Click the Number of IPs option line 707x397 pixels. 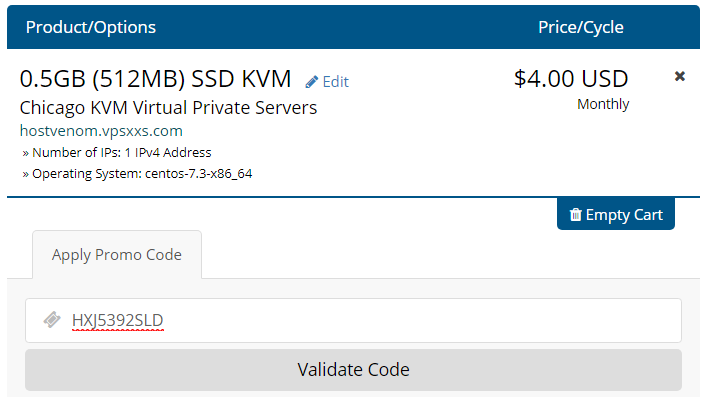pyautogui.click(x=117, y=152)
